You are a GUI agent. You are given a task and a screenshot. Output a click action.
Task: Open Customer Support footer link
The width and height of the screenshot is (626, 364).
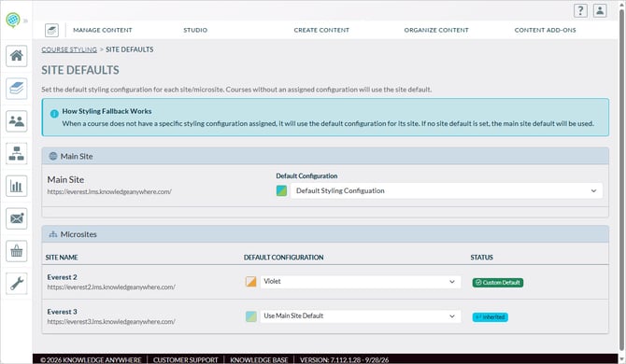(186, 360)
